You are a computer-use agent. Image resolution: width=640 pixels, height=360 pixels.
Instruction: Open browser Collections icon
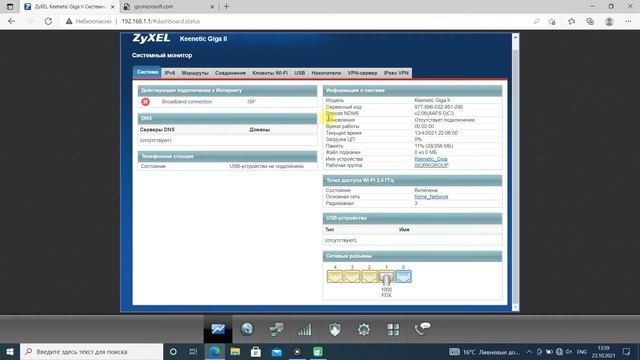pos(590,21)
